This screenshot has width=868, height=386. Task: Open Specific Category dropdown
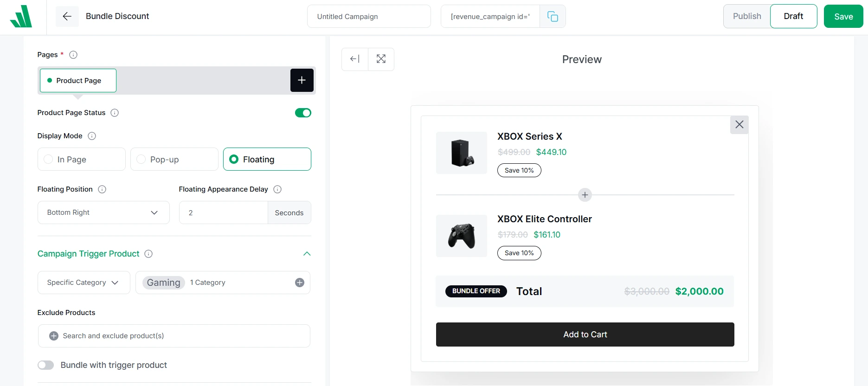tap(84, 283)
